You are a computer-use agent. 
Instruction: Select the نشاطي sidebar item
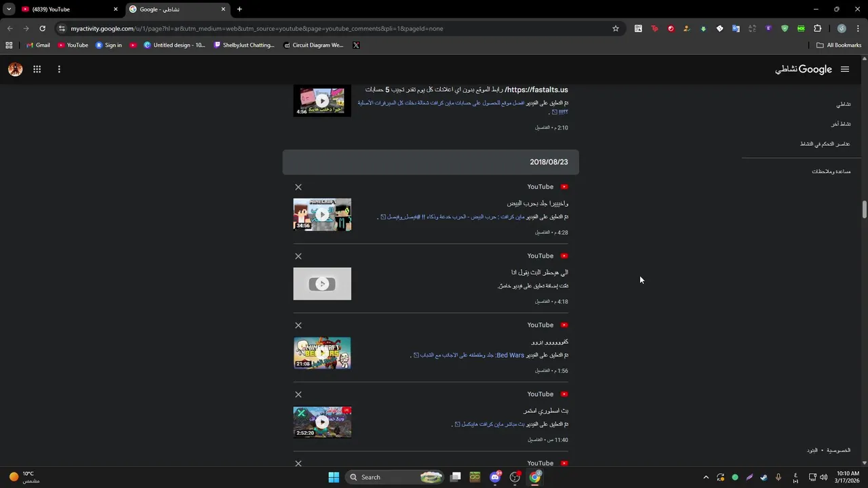[x=844, y=104]
